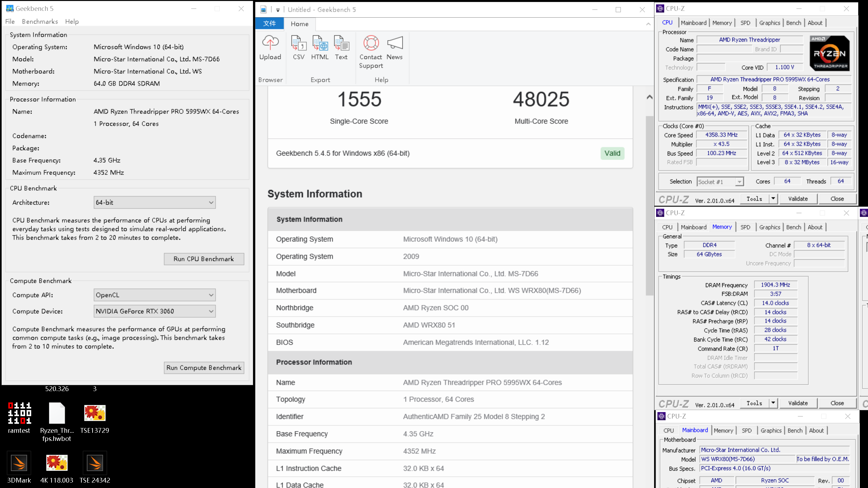The height and width of the screenshot is (488, 868).
Task: Click the Core Speed 4358.33 MHz field
Action: (722, 135)
